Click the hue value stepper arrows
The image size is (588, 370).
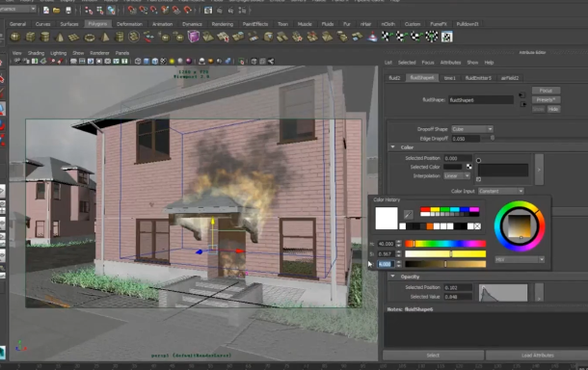point(399,244)
